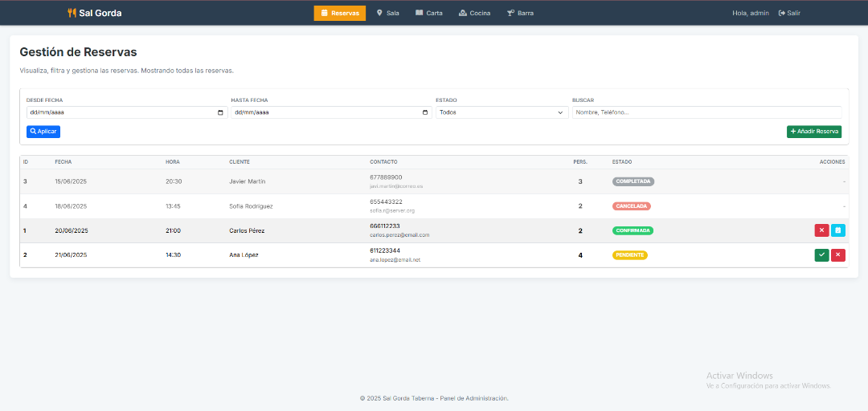Viewport: 868px width, 411px height.
Task: Select the Reservas tab in navbar
Action: tap(339, 13)
